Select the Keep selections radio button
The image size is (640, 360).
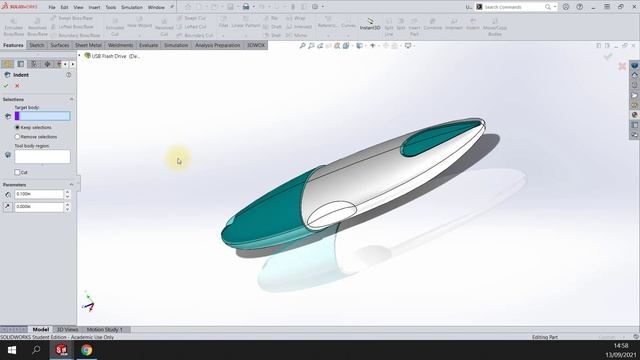(17, 127)
